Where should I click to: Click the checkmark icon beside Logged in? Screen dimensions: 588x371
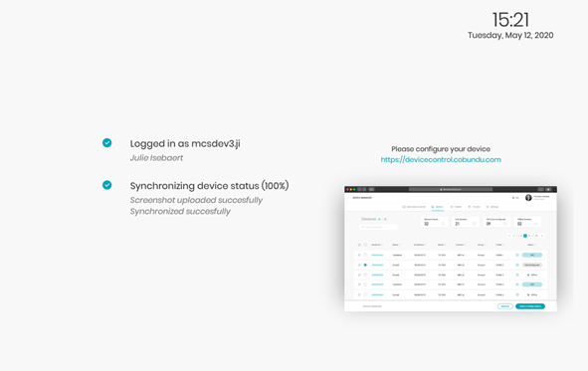coord(106,143)
